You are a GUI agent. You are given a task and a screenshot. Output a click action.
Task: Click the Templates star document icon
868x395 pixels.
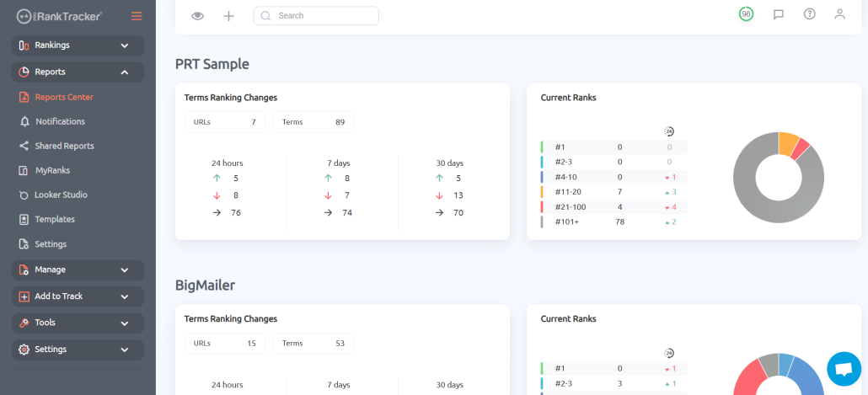pos(24,220)
